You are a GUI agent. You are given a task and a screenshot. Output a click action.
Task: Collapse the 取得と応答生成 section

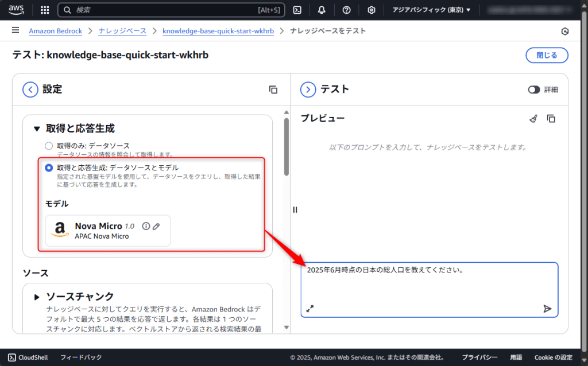click(x=37, y=129)
